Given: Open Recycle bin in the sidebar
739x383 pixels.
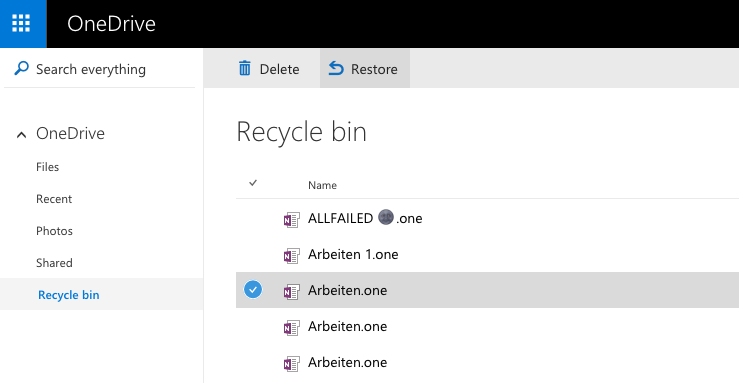Looking at the screenshot, I should click(69, 295).
